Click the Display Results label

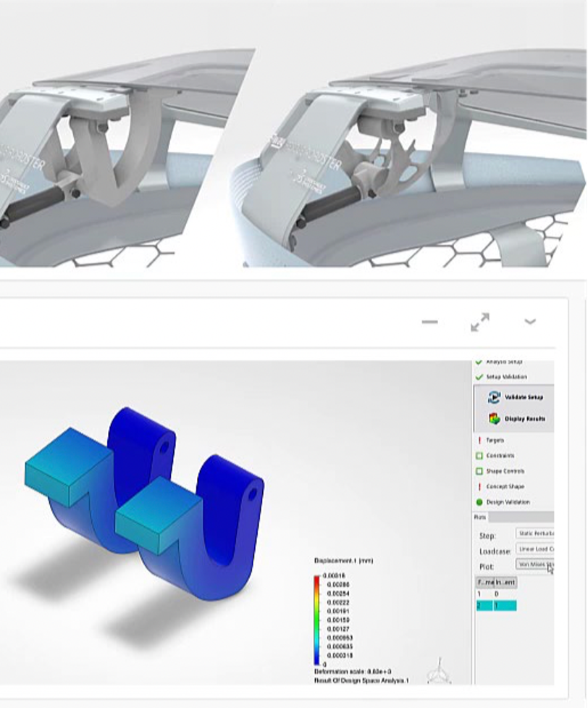[x=525, y=419]
